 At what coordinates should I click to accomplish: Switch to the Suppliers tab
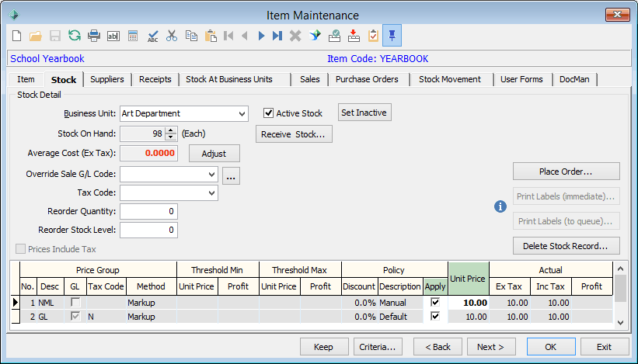pos(107,79)
